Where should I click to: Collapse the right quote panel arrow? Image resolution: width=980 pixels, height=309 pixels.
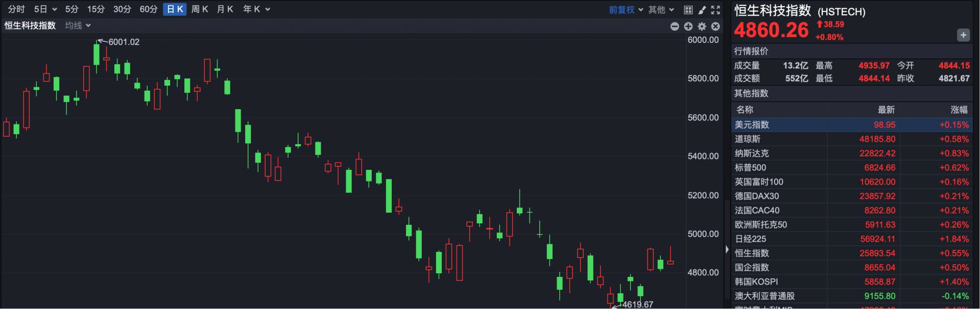tap(727, 249)
